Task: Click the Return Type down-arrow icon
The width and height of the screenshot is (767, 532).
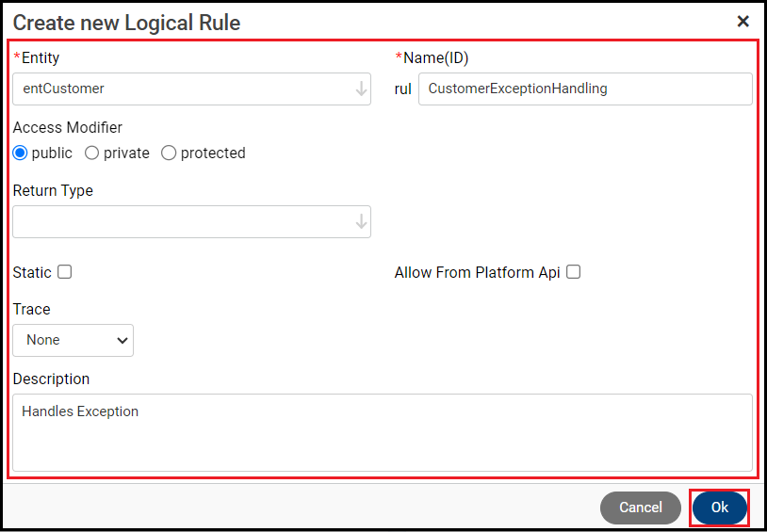Action: coord(361,222)
